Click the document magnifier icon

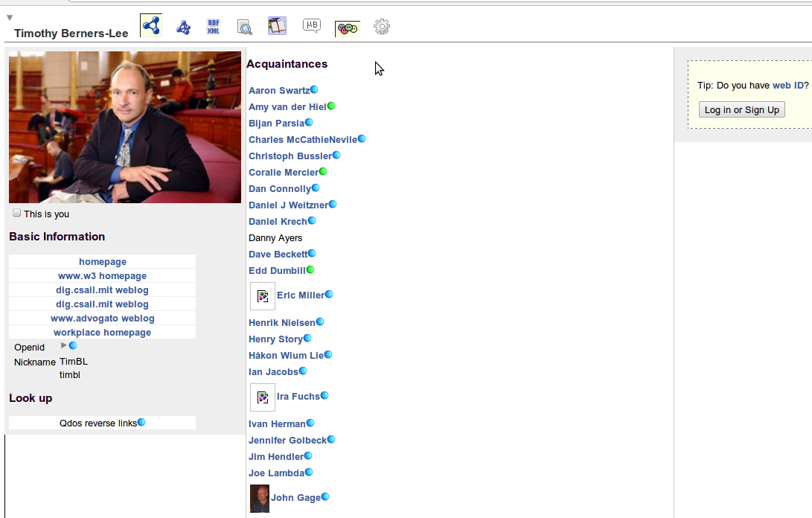click(x=245, y=28)
